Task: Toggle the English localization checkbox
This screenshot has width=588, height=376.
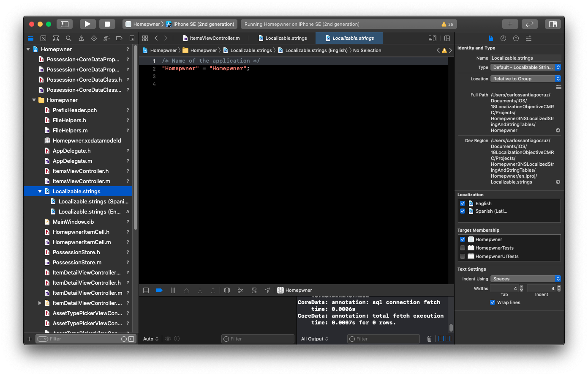Action: [463, 203]
